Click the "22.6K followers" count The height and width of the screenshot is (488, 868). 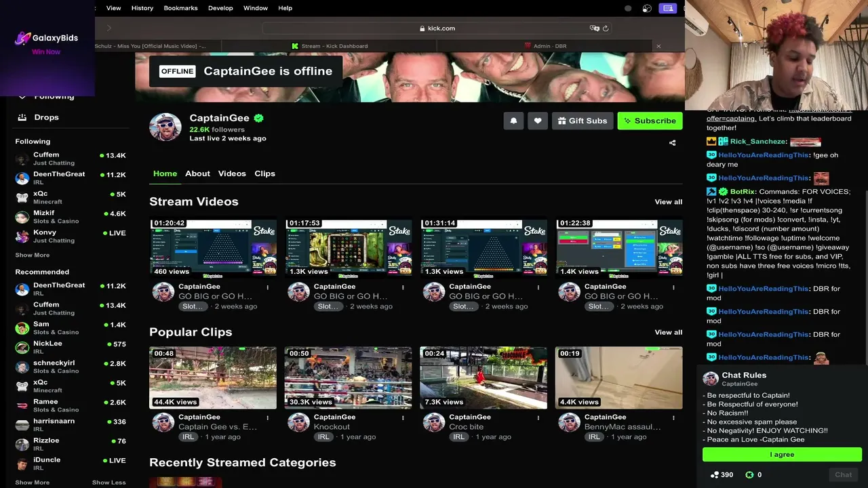pos(217,129)
